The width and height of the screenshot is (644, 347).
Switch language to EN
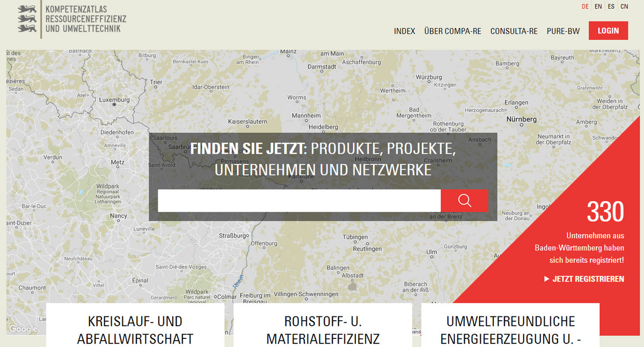click(598, 6)
